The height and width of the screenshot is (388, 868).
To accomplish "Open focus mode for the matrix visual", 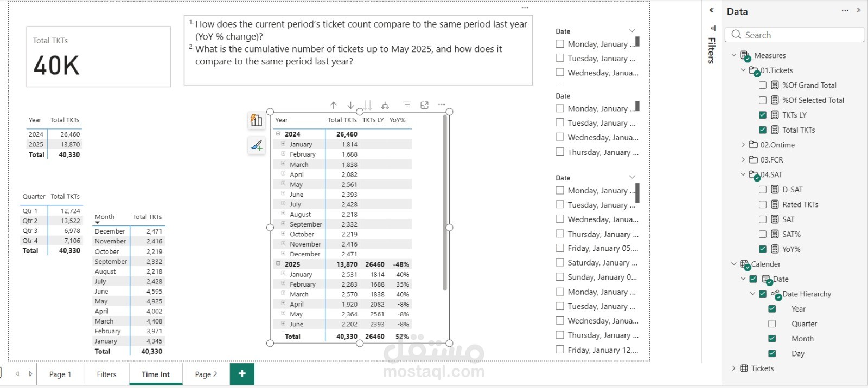I will 424,105.
